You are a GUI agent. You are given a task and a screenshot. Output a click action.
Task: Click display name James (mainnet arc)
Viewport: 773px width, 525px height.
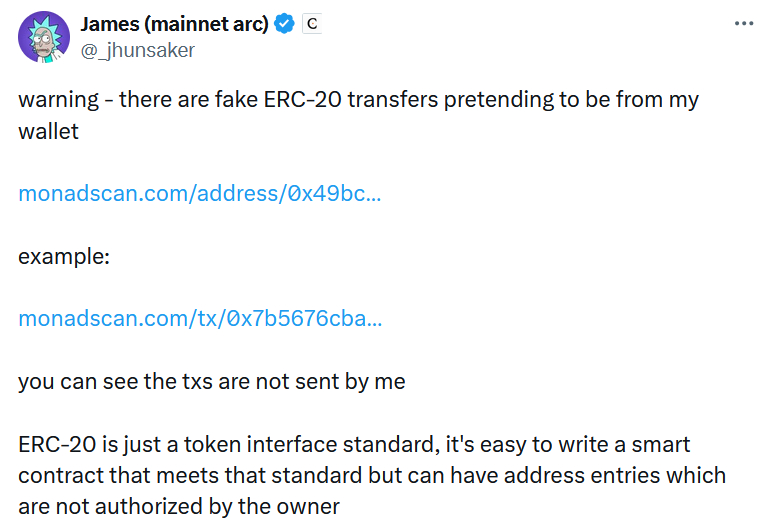175,24
